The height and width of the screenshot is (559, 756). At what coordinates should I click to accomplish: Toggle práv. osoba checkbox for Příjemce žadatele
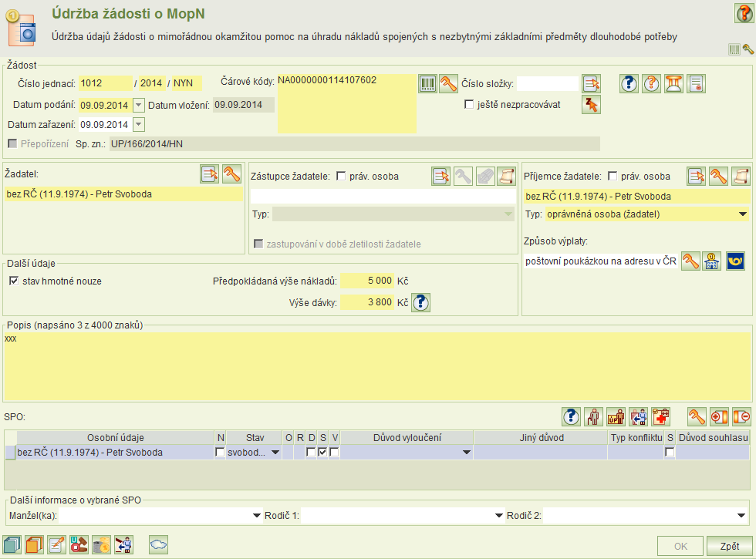pyautogui.click(x=613, y=176)
